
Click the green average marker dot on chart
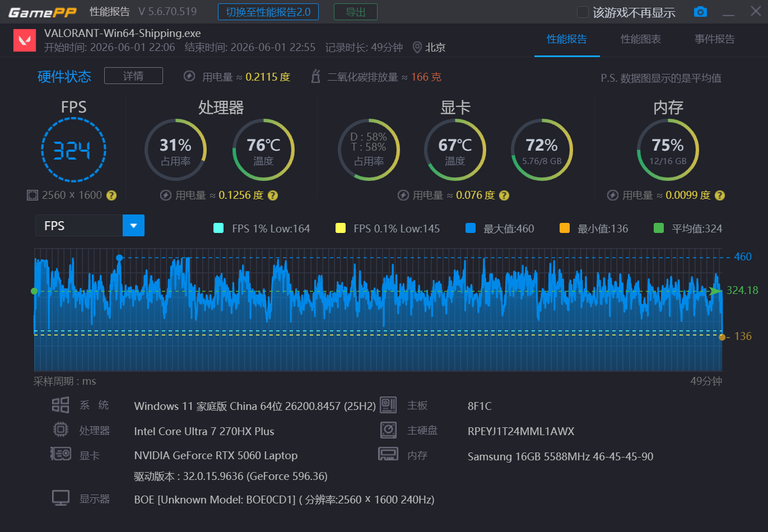click(x=34, y=291)
